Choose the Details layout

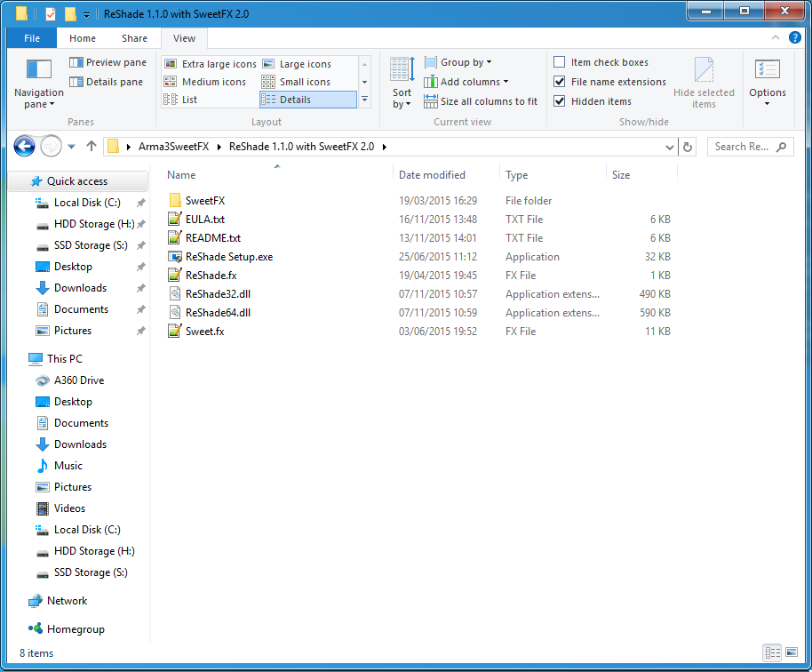tap(307, 100)
